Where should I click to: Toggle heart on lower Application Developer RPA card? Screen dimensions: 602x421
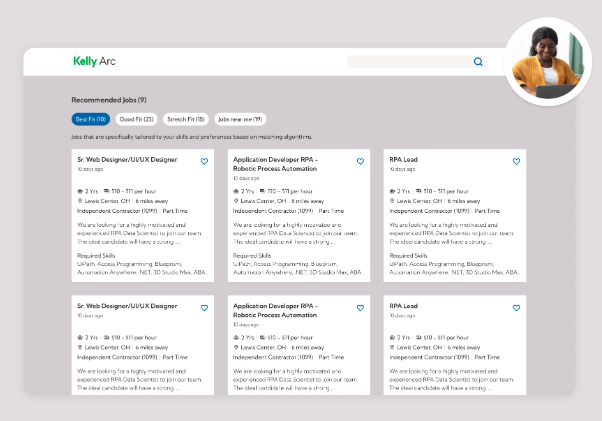click(360, 308)
